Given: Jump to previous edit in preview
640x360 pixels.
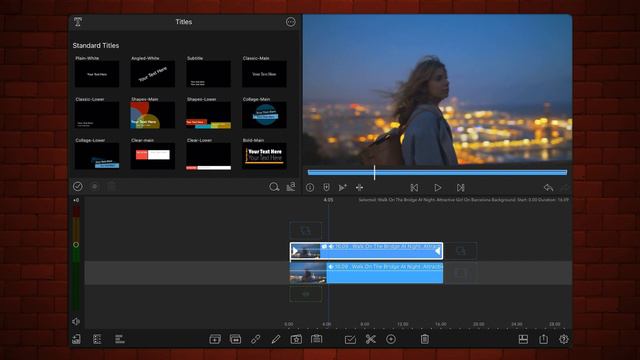Looking at the screenshot, I should coord(414,187).
